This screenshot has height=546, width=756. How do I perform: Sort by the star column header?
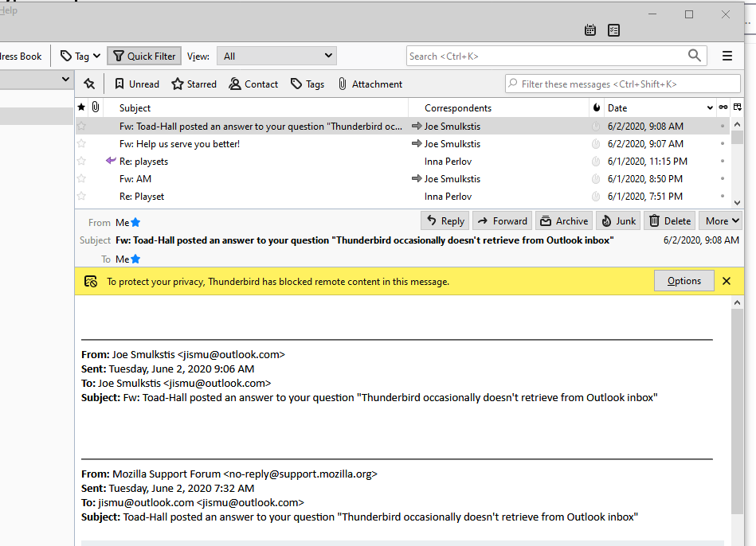(x=81, y=107)
